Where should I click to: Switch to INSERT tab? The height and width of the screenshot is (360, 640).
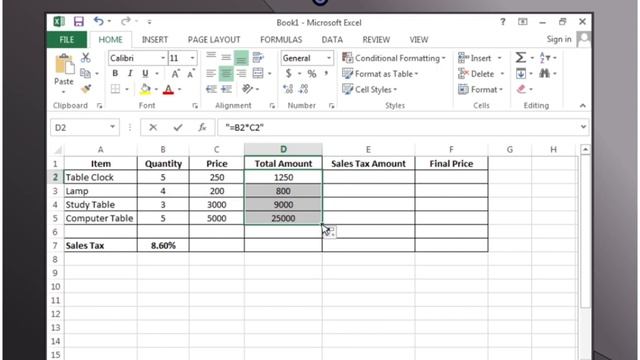(155, 40)
